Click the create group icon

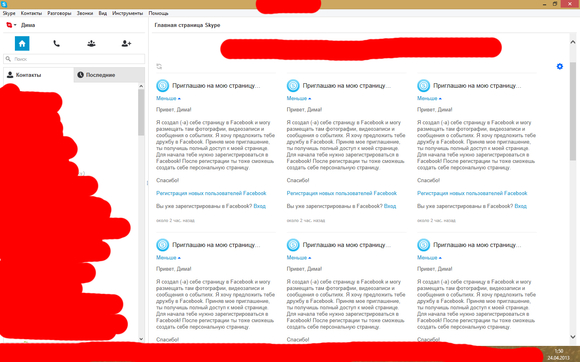pyautogui.click(x=91, y=44)
